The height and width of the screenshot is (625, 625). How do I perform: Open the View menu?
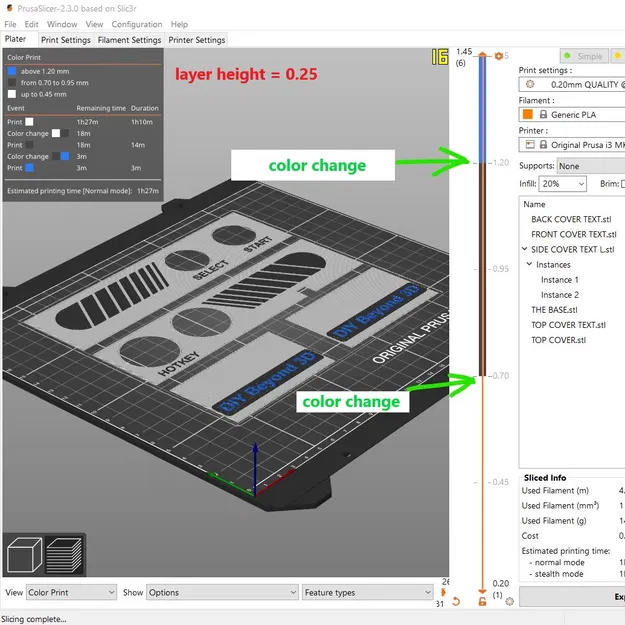[94, 24]
